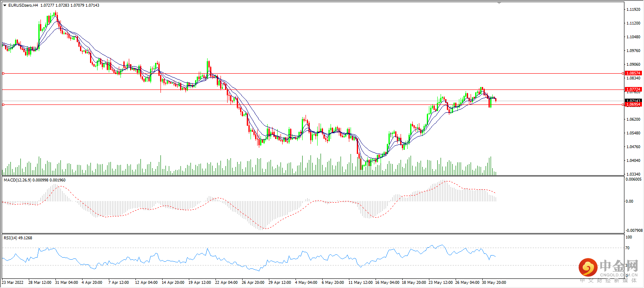The height and width of the screenshot is (288, 644).
Task: Click the 12 Apr 04:00 time label
Action: tap(146, 282)
